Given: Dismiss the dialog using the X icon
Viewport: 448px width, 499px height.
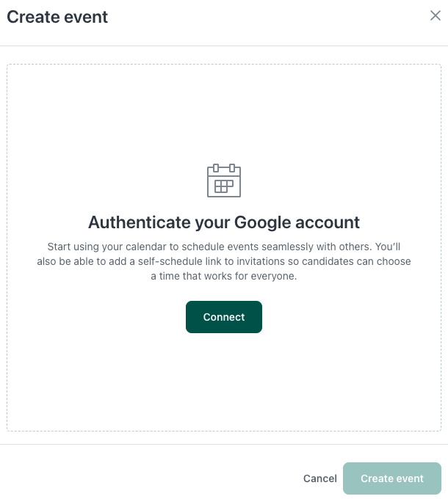Looking at the screenshot, I should click(435, 15).
